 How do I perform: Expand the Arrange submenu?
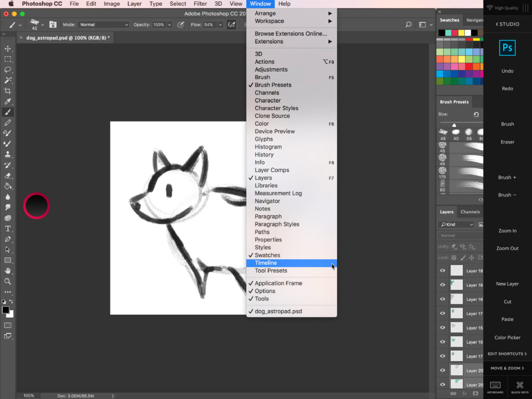pyautogui.click(x=291, y=13)
